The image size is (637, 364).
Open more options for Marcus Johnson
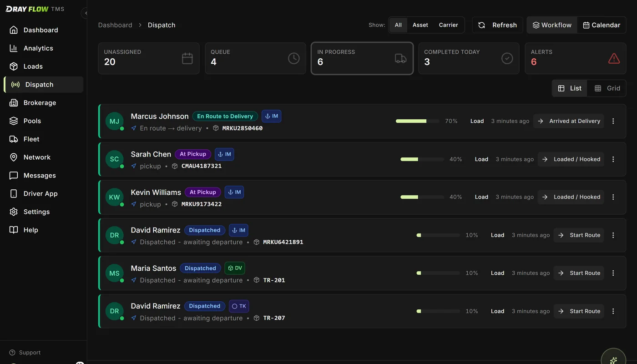pos(613,121)
